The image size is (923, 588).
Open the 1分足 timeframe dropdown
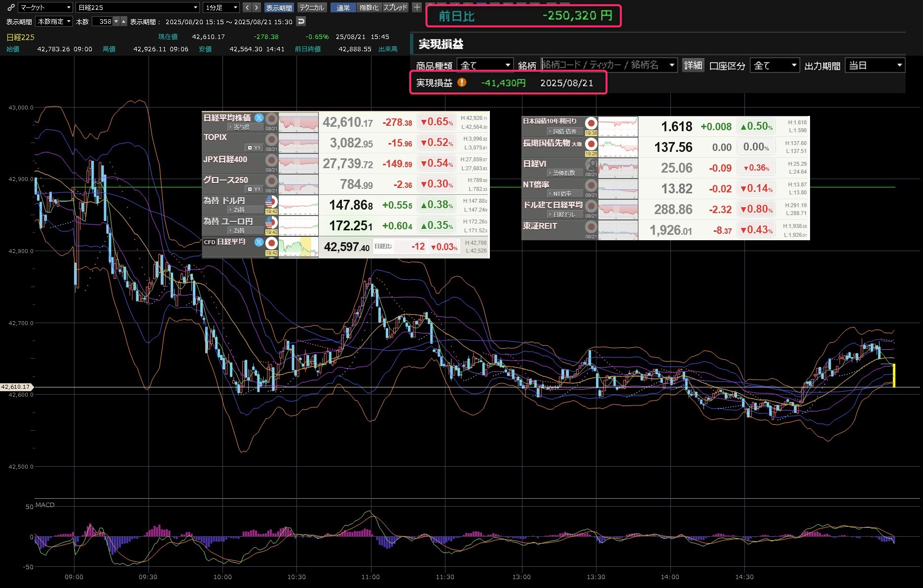point(222,7)
